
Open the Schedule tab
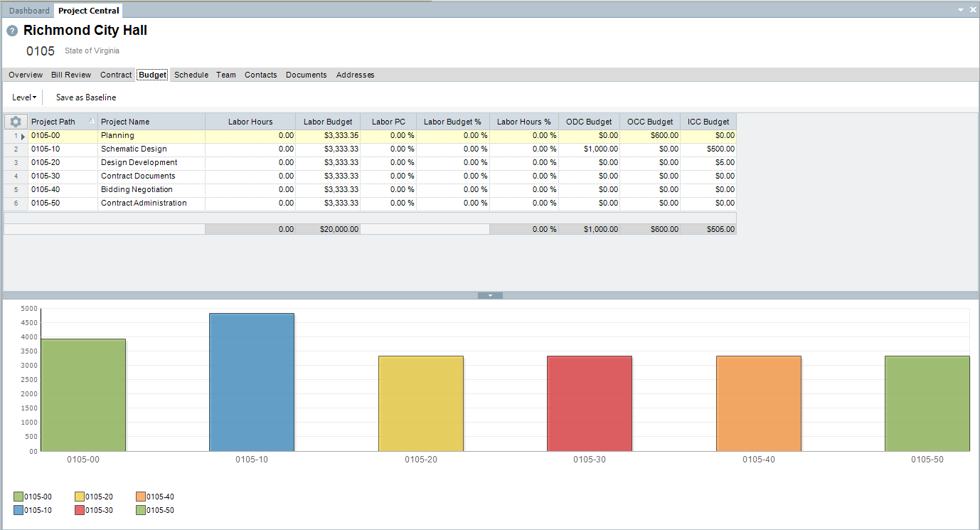point(191,75)
